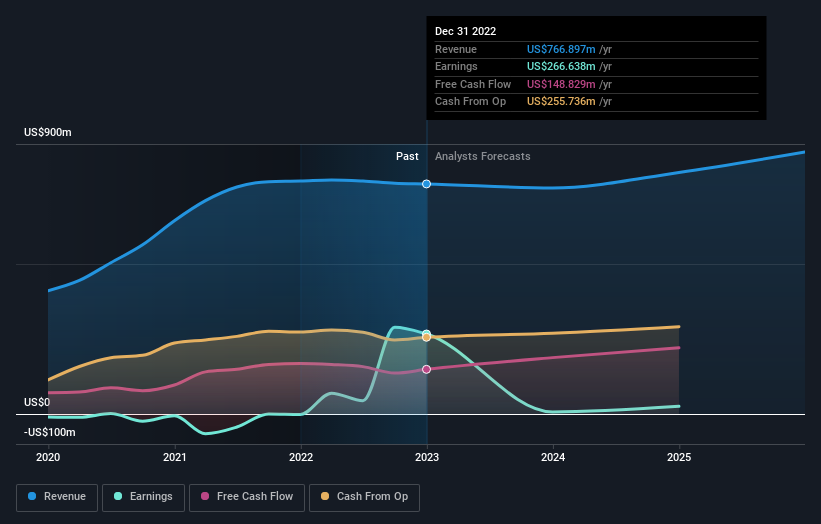Click the 2021 x-axis year label
The height and width of the screenshot is (524, 821).
pyautogui.click(x=174, y=457)
